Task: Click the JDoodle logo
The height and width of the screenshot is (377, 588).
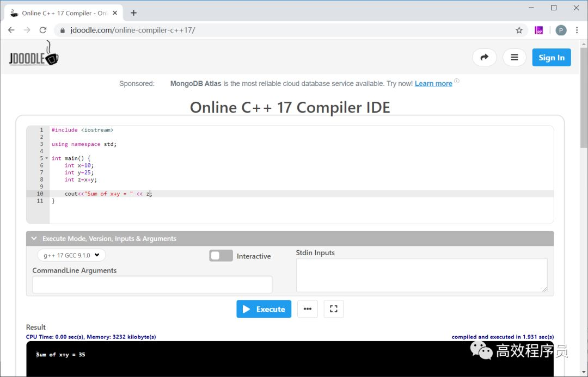Action: (34, 54)
